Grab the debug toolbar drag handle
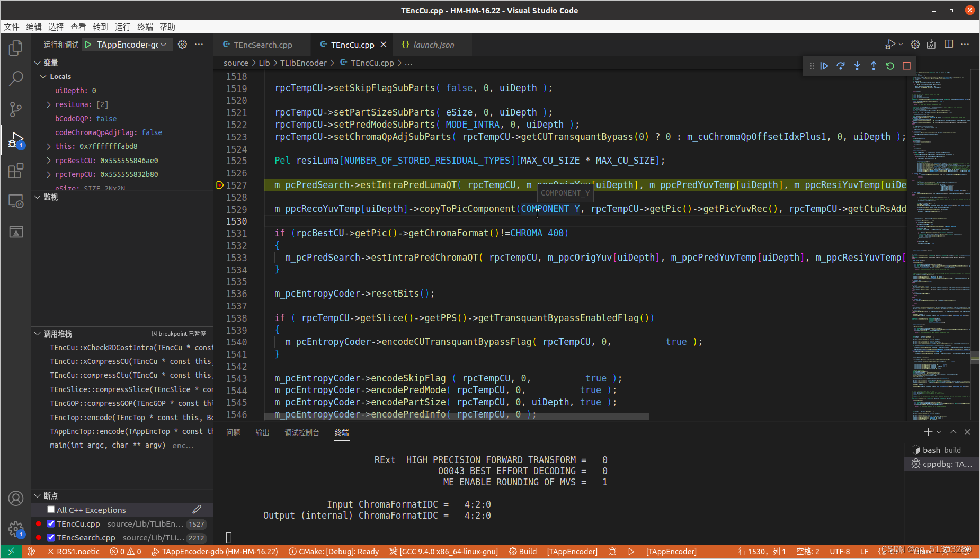980x559 pixels. pos(812,66)
